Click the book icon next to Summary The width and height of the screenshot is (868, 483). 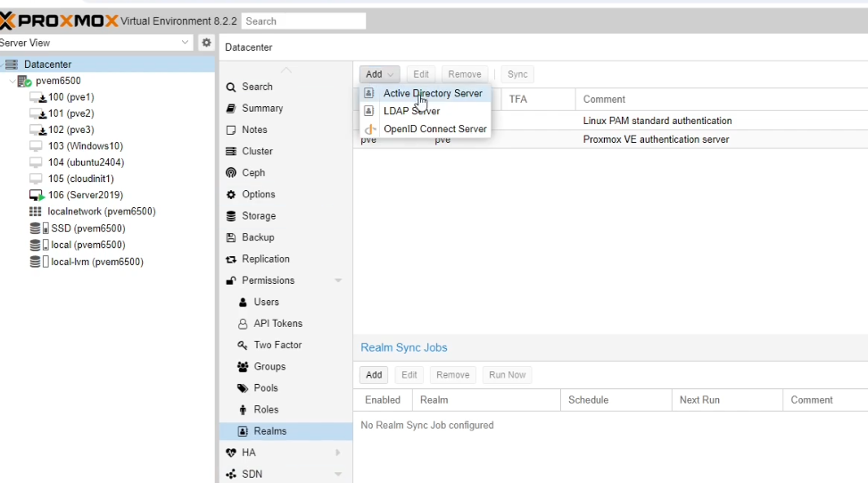(231, 109)
